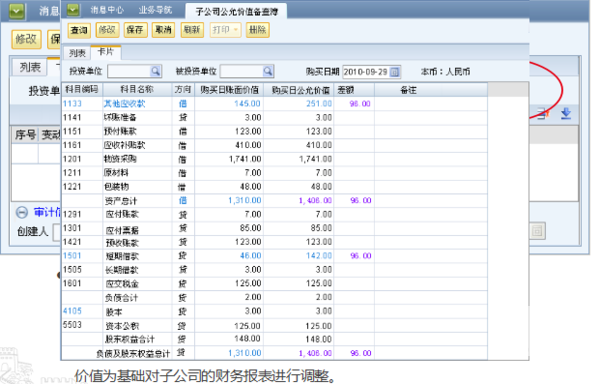Switch to the 消息中心 tab
This screenshot has height=384, width=600.
point(107,10)
